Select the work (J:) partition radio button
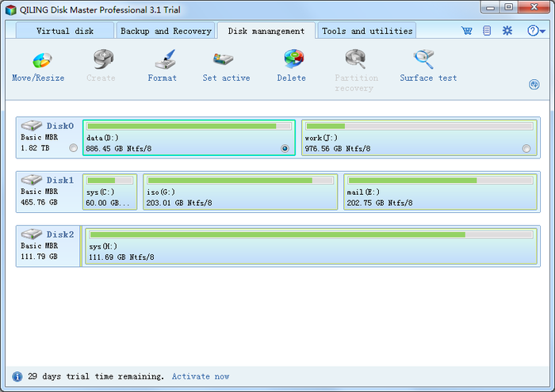The width and height of the screenshot is (555, 392). point(526,148)
